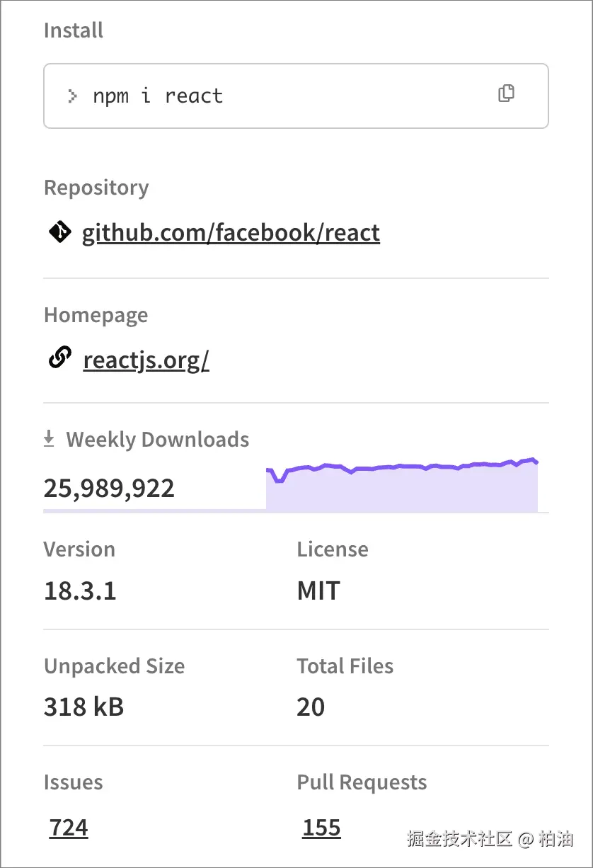
Task: Click the prompt chevron before npm i react
Action: point(71,96)
